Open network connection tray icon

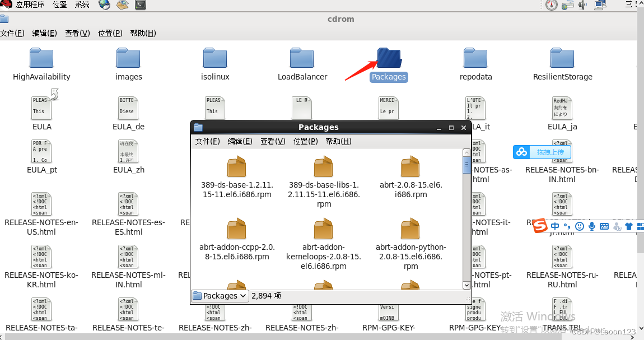pos(600,5)
